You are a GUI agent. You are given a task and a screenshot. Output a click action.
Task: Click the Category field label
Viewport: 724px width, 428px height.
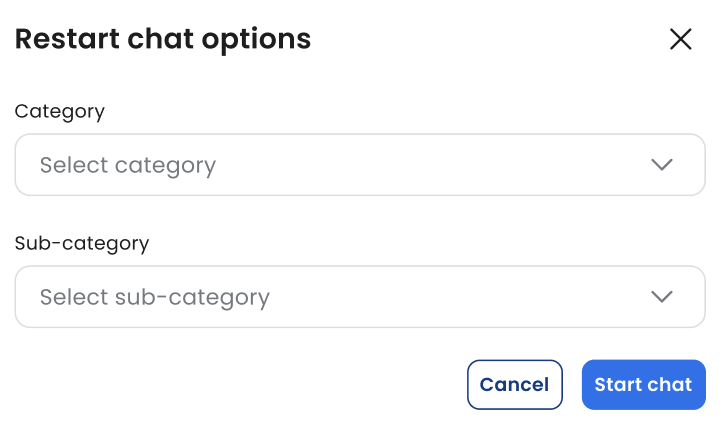[x=60, y=111]
